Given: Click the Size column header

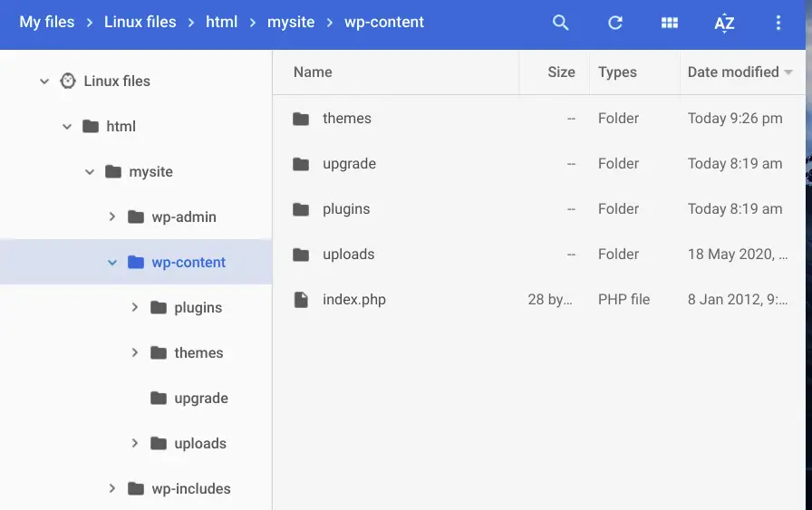Looking at the screenshot, I should [561, 72].
